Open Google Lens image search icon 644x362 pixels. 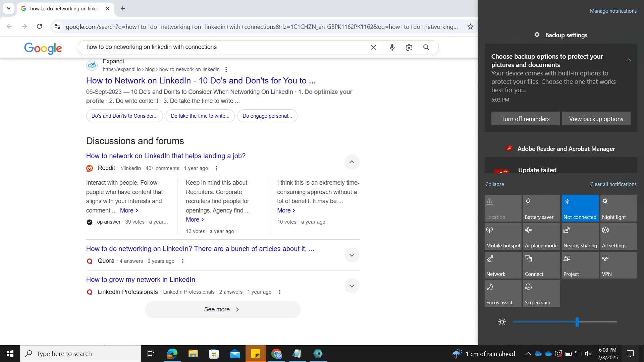(409, 47)
